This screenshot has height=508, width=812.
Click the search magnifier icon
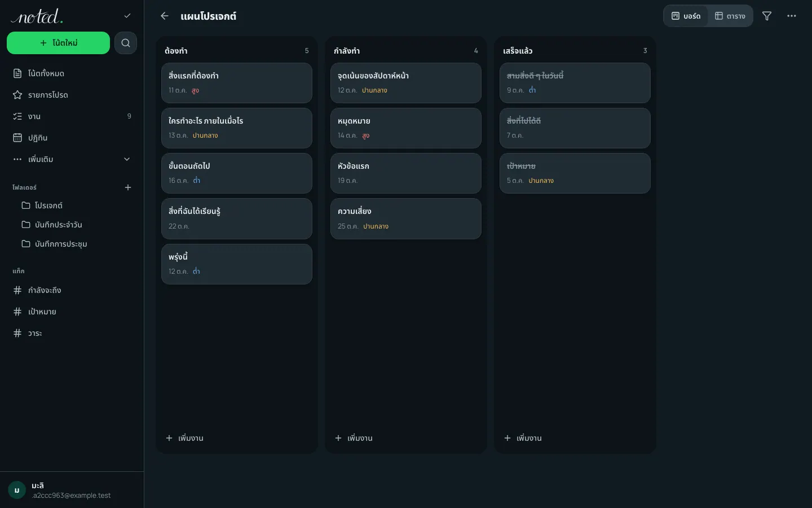click(x=126, y=43)
